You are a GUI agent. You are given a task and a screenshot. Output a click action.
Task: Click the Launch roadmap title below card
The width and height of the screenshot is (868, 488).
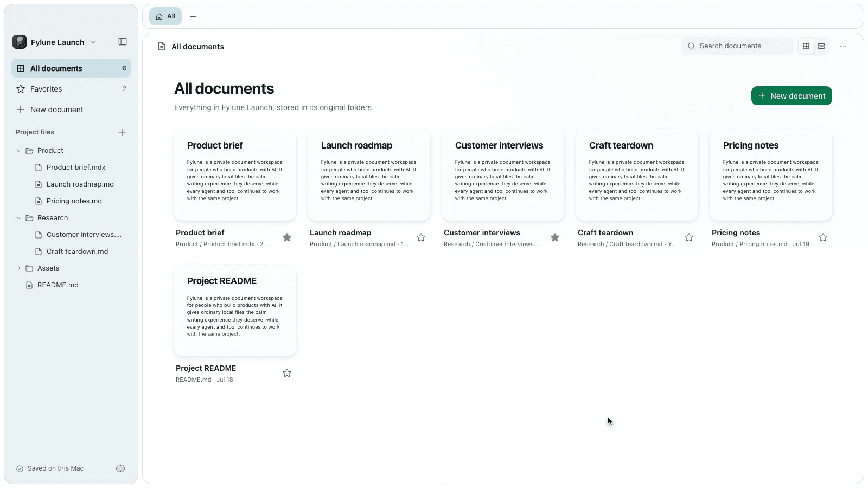coord(341,233)
